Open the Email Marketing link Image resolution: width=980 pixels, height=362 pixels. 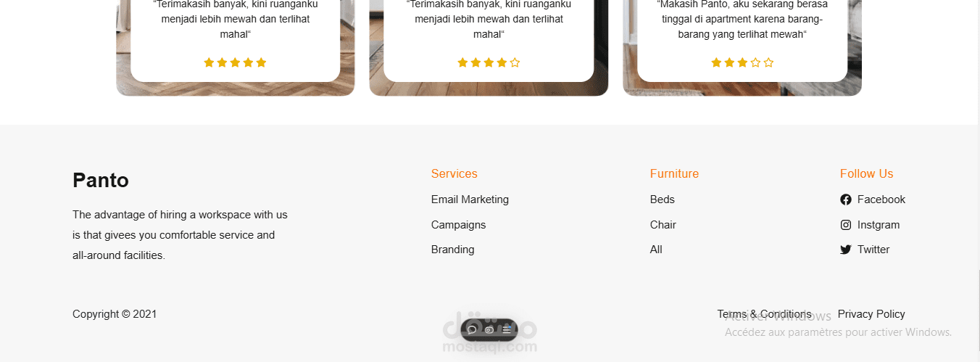[470, 199]
